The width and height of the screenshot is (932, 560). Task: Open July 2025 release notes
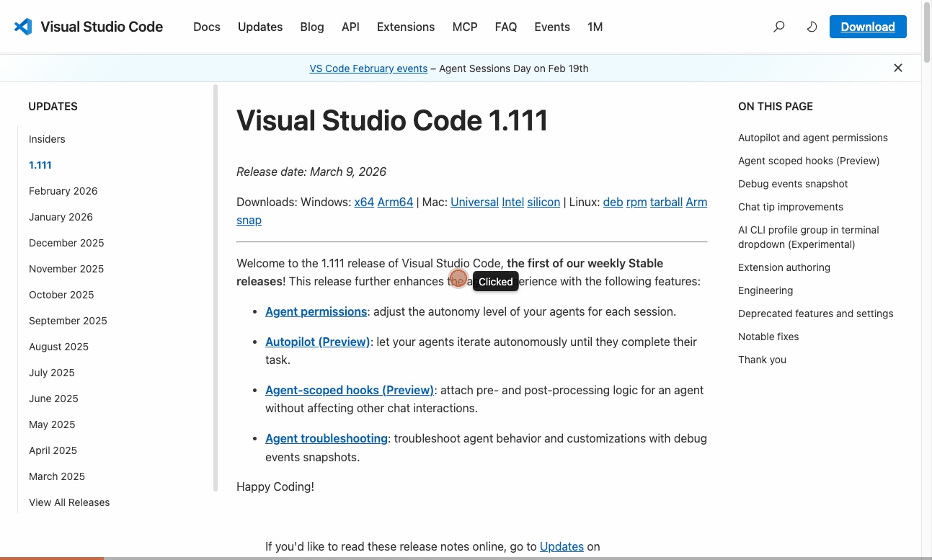coord(52,373)
